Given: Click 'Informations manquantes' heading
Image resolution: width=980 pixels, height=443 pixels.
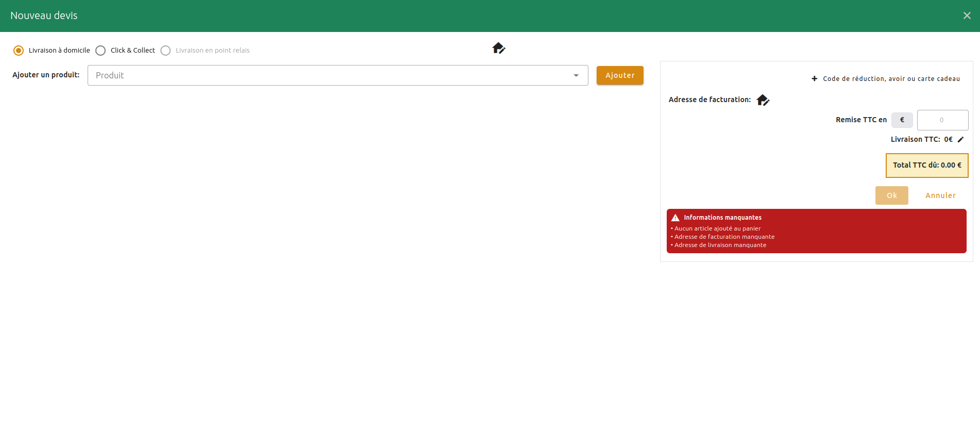Looking at the screenshot, I should 722,218.
